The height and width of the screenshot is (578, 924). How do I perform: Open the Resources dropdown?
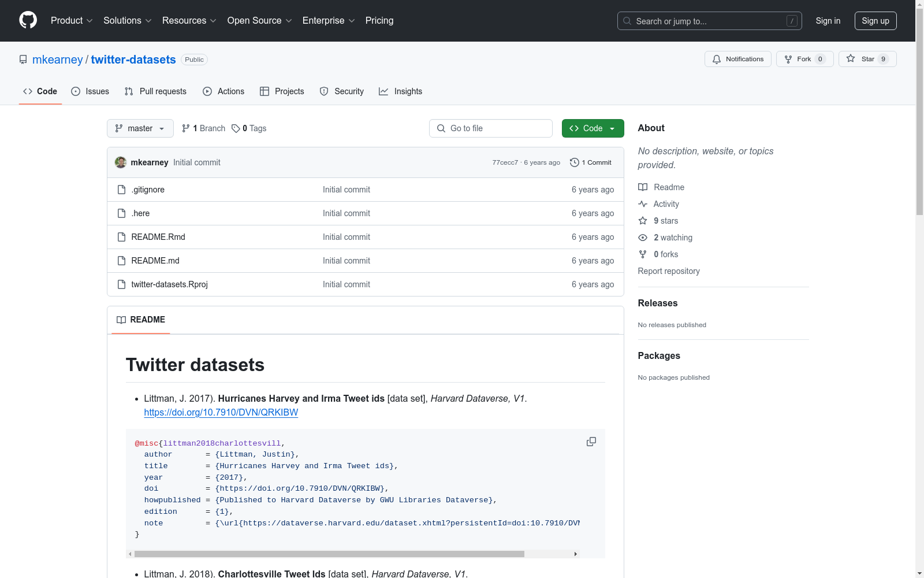[189, 20]
